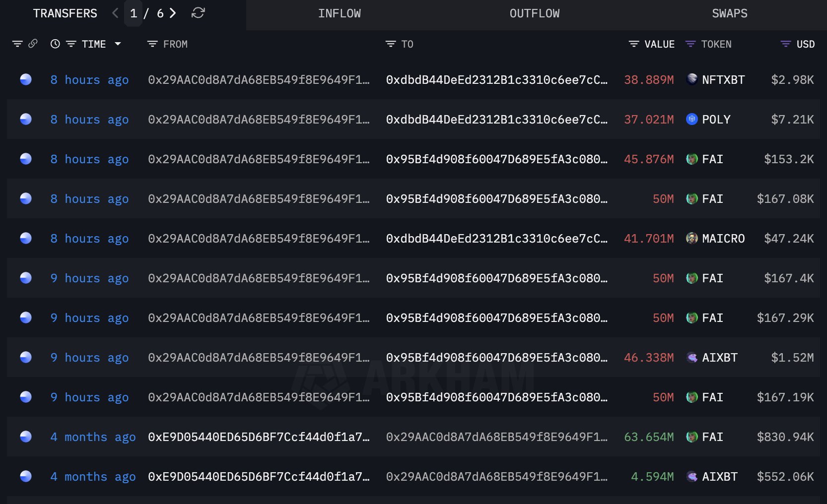Image resolution: width=827 pixels, height=504 pixels.
Task: Click the $7.21K USD amount
Action: point(792,120)
